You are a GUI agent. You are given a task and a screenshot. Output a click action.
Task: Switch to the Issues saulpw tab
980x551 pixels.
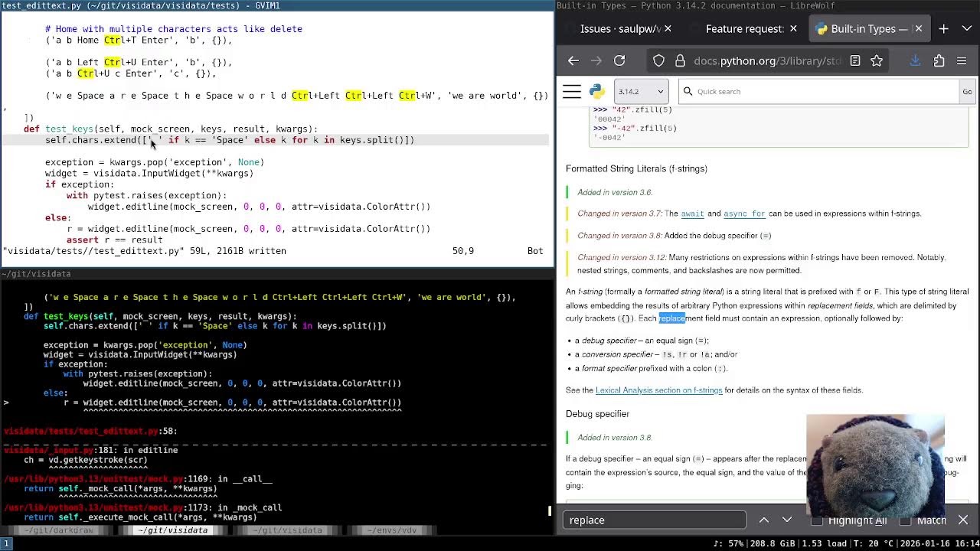(x=619, y=29)
